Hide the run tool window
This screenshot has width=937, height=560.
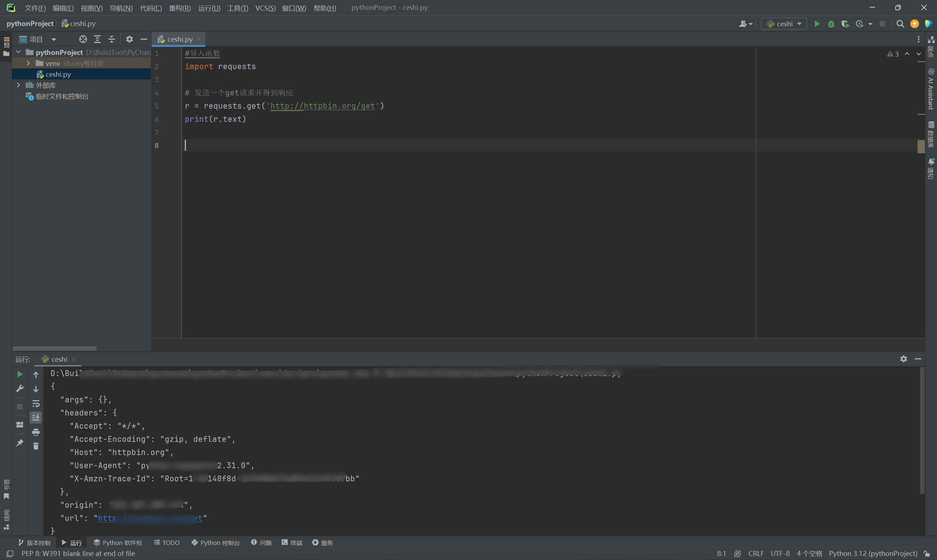[918, 359]
